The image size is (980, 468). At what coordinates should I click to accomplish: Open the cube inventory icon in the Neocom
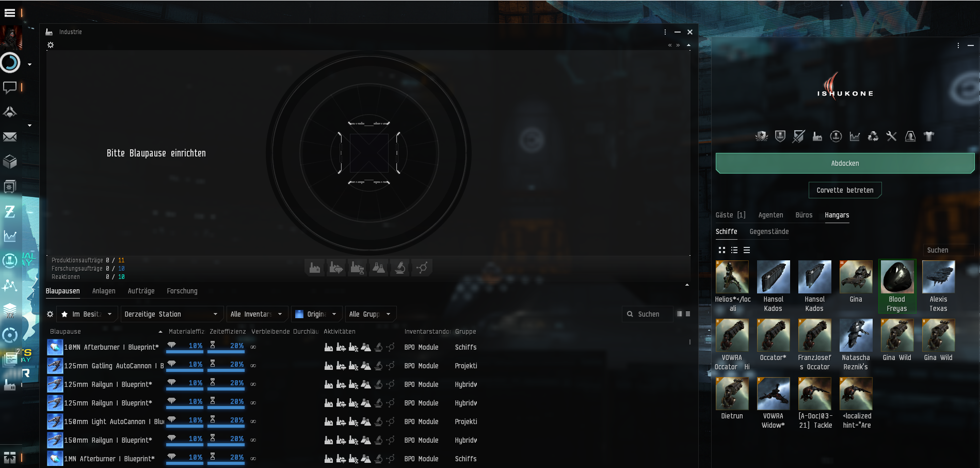click(10, 162)
